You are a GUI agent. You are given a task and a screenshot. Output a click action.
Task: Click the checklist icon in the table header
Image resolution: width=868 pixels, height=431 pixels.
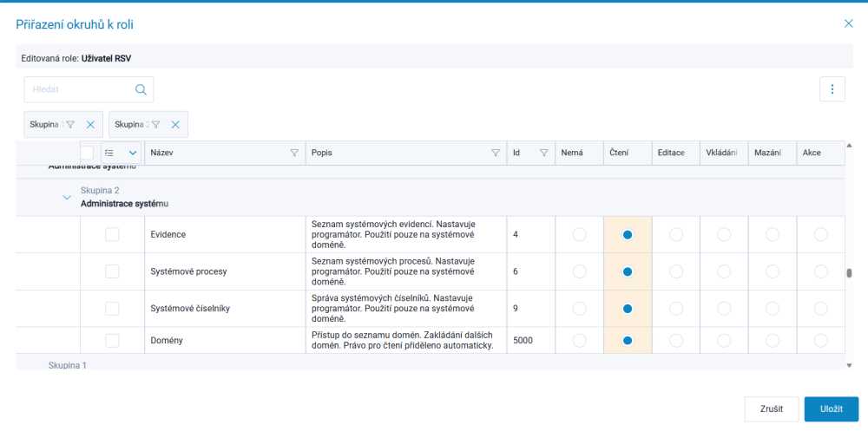tap(109, 153)
